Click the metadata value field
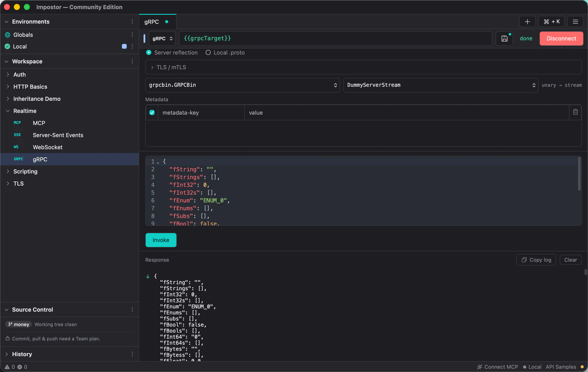 [407, 112]
